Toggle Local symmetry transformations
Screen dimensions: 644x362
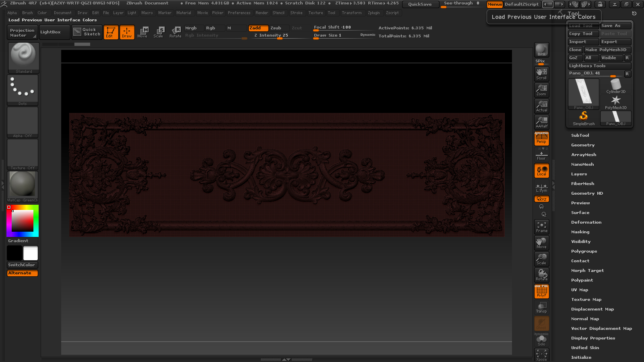tap(541, 171)
